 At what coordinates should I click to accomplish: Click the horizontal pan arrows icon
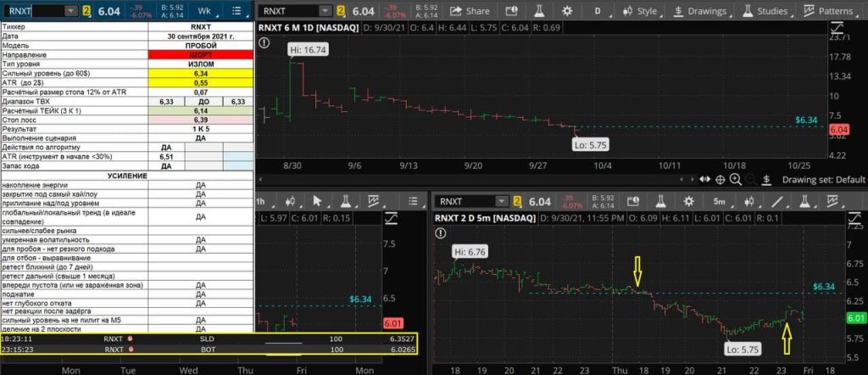pyautogui.click(x=704, y=179)
